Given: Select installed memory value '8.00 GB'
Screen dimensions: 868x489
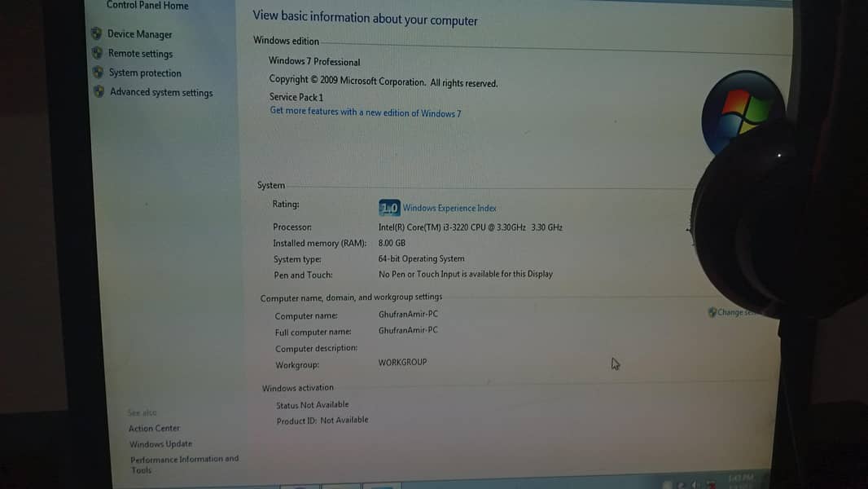Looking at the screenshot, I should coord(392,243).
